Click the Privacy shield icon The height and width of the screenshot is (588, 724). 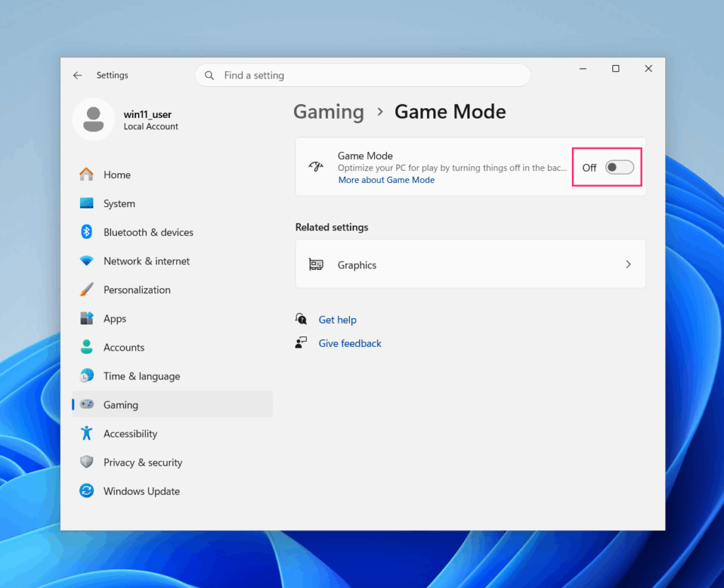point(86,461)
